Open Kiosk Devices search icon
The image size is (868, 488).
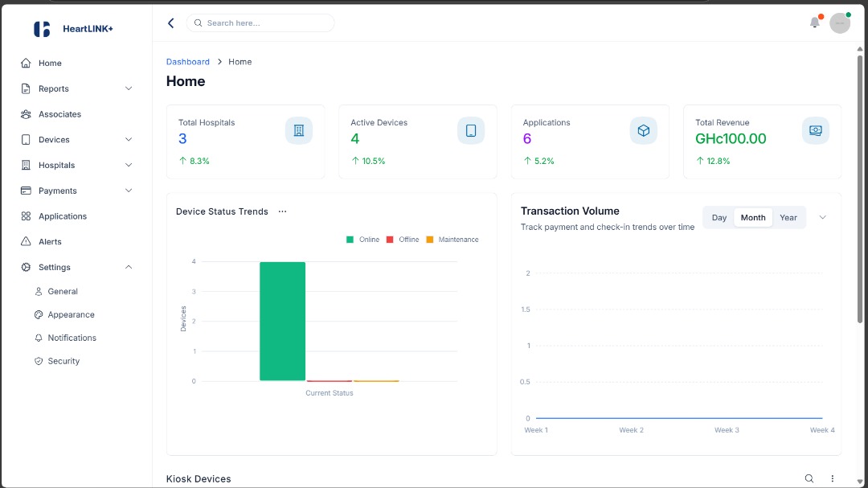809,478
